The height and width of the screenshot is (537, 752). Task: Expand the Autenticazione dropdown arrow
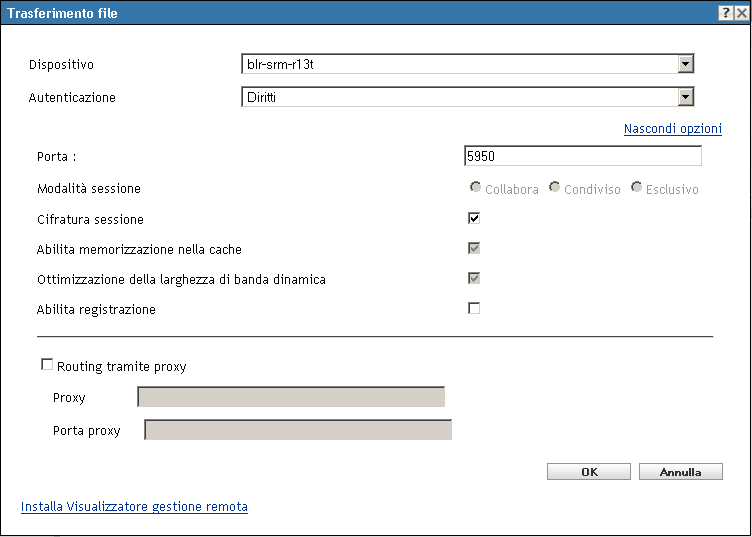pyautogui.click(x=685, y=97)
